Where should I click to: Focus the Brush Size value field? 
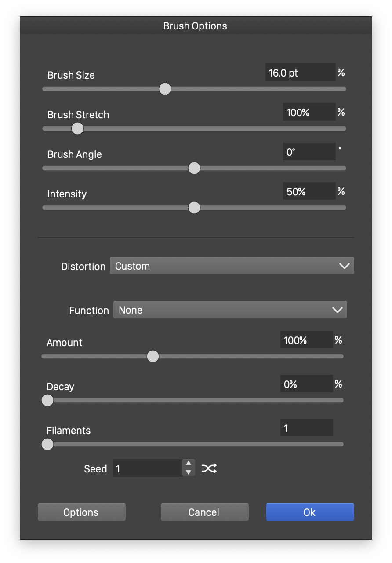tap(300, 73)
